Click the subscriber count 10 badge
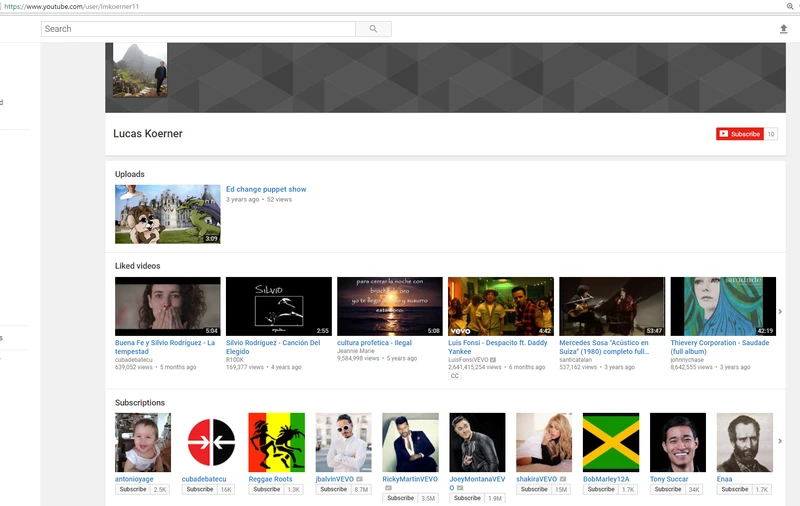The image size is (800, 506). click(771, 134)
